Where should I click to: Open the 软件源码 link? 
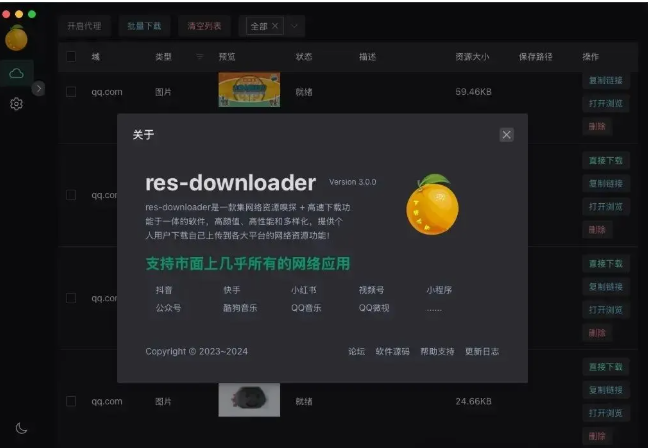click(x=393, y=352)
